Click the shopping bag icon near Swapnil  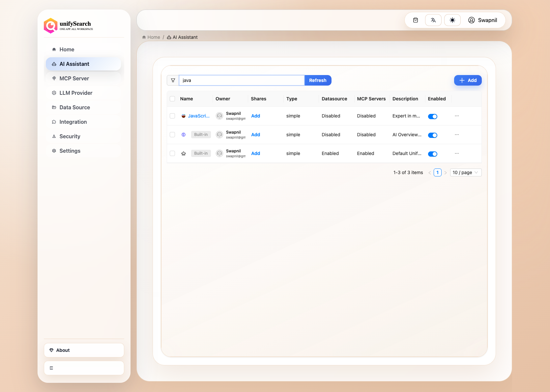tap(415, 20)
